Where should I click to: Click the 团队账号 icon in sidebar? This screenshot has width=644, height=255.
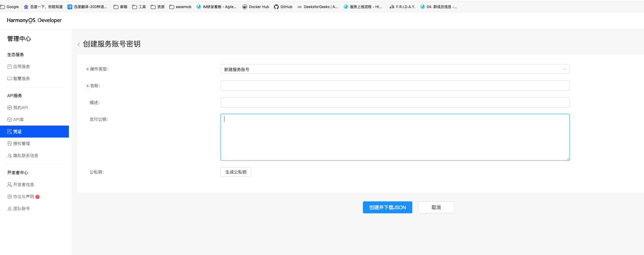click(x=10, y=209)
